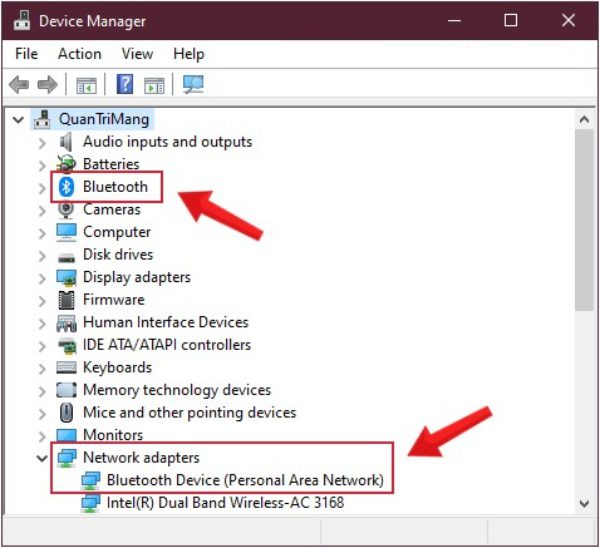Expand the Computer node
600x548 pixels.
tap(42, 233)
